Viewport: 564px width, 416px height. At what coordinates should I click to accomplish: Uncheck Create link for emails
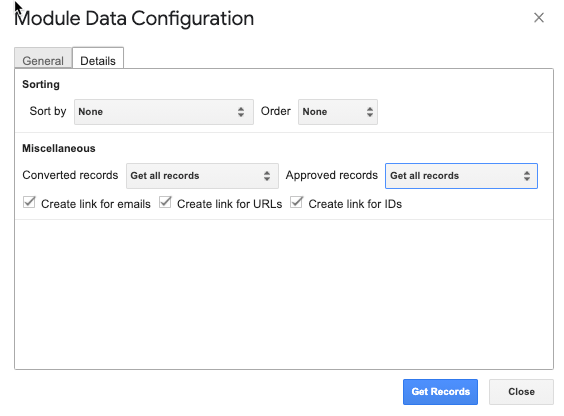[x=29, y=202]
